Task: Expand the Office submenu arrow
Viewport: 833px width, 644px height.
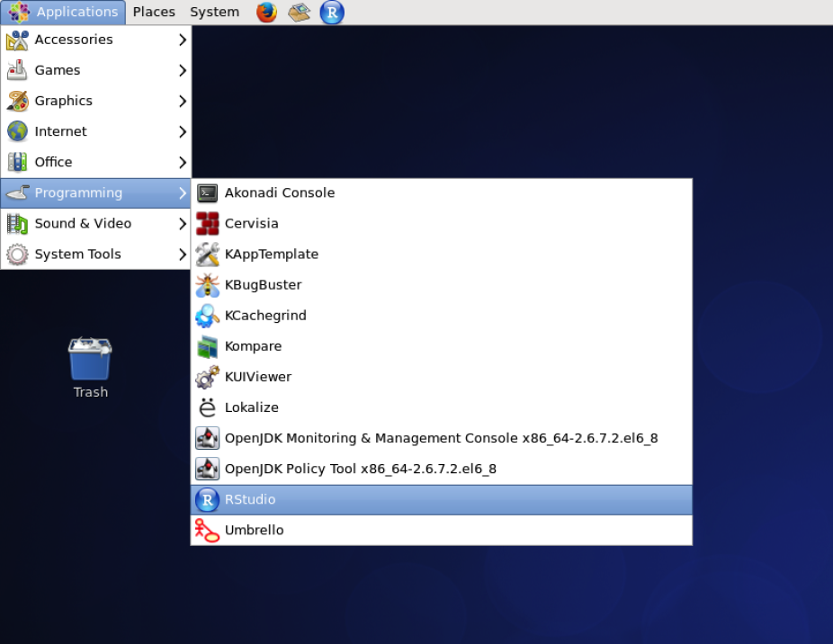Action: (183, 162)
